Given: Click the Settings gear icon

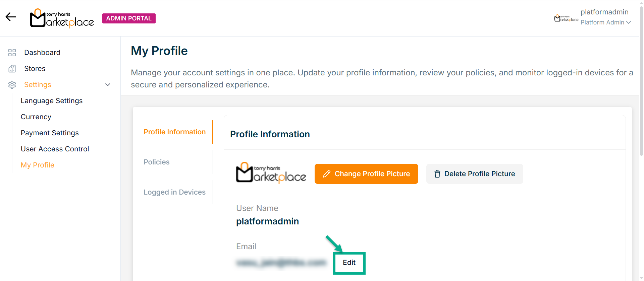Looking at the screenshot, I should (12, 85).
